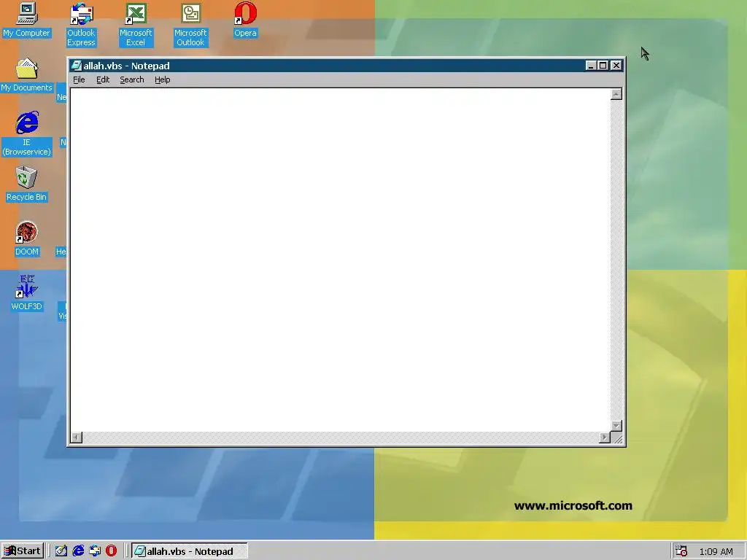This screenshot has height=560, width=747.
Task: Click Show Desktop in Quick Launch
Action: tap(61, 551)
